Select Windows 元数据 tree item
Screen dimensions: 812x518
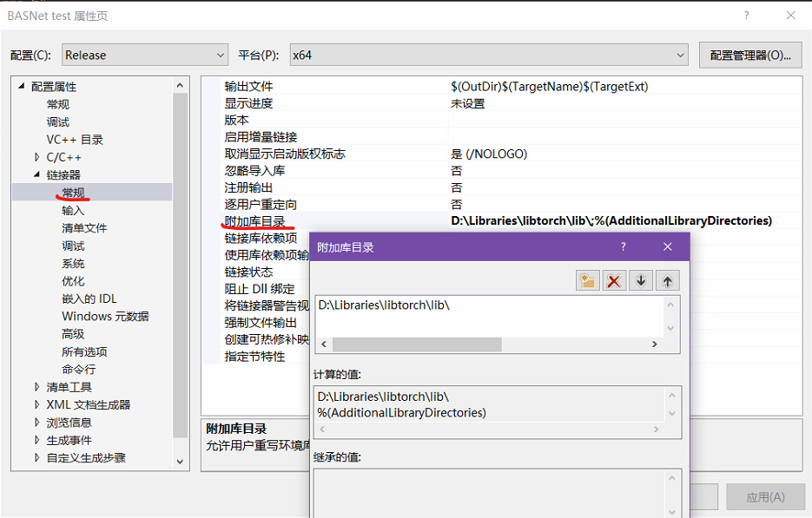pos(105,316)
